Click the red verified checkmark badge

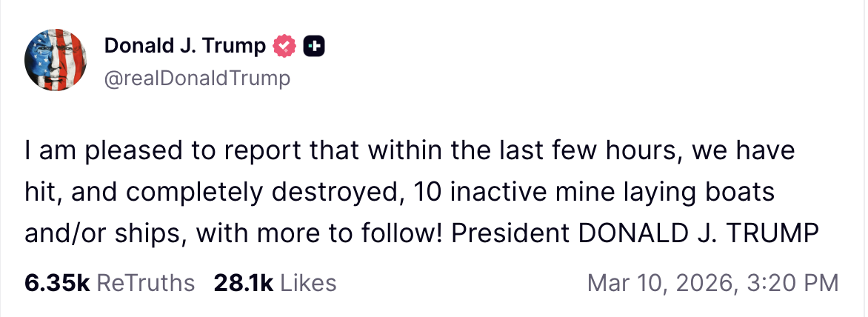pos(285,47)
